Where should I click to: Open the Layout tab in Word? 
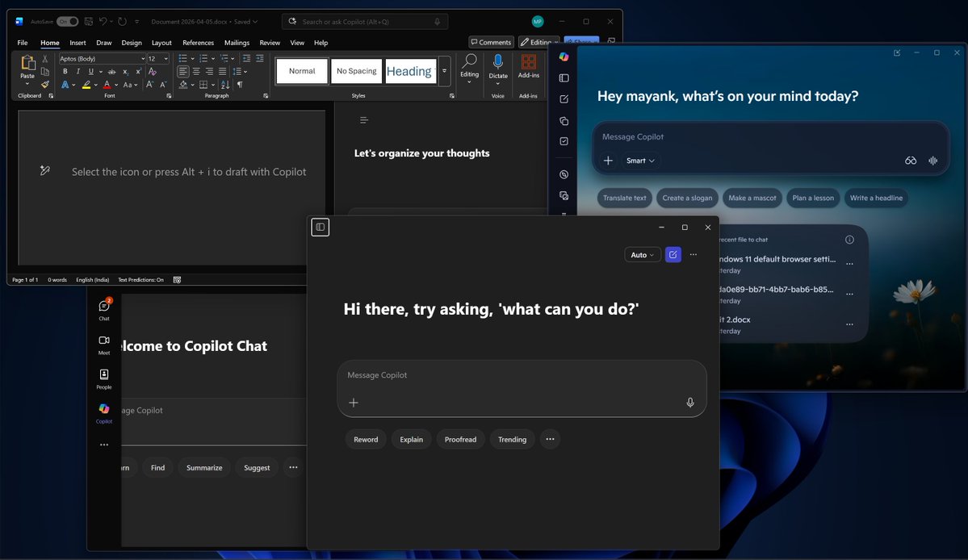(x=161, y=43)
